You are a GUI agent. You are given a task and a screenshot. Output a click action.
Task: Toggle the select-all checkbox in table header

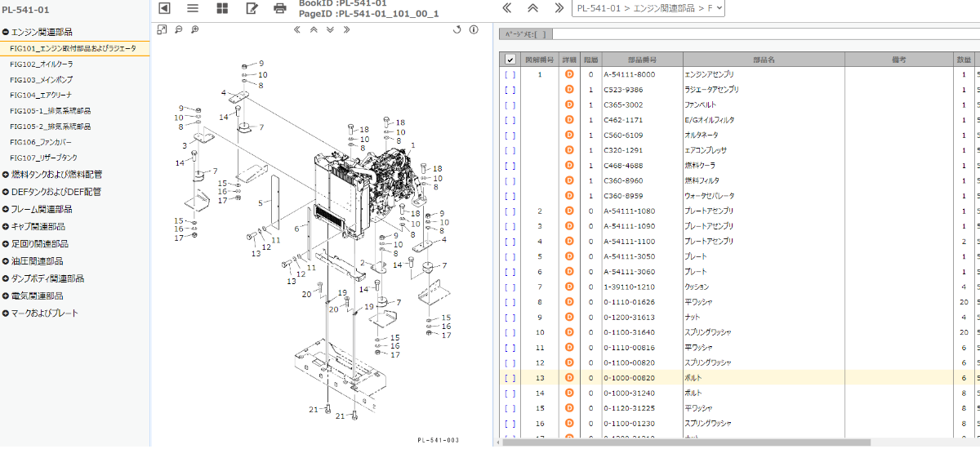pos(510,60)
